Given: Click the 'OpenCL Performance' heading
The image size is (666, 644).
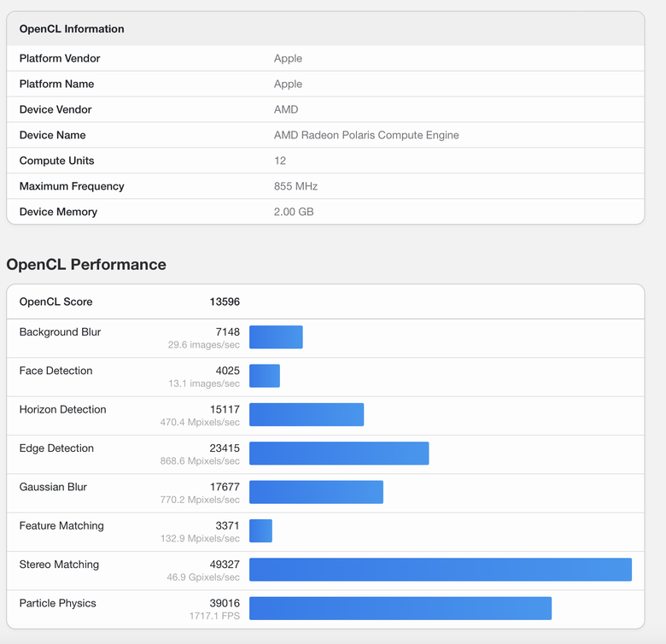Looking at the screenshot, I should point(86,264).
